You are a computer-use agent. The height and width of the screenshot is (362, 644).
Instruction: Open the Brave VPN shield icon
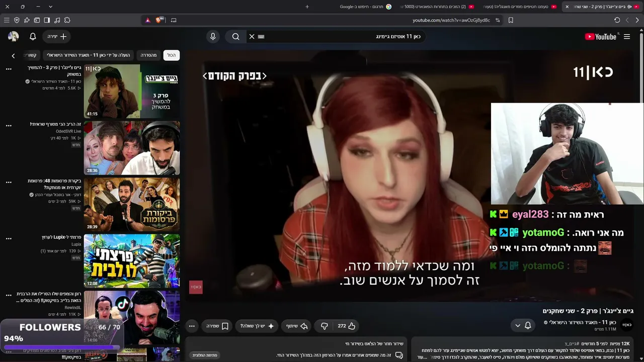[x=17, y=20]
